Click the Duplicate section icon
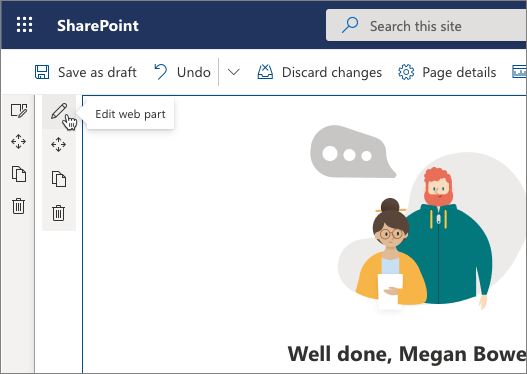The height and width of the screenshot is (374, 527). coord(19,174)
